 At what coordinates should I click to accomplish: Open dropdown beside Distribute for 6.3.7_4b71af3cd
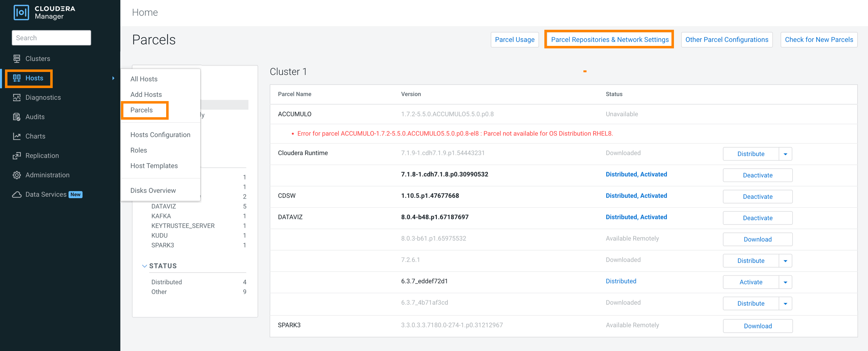click(x=785, y=304)
